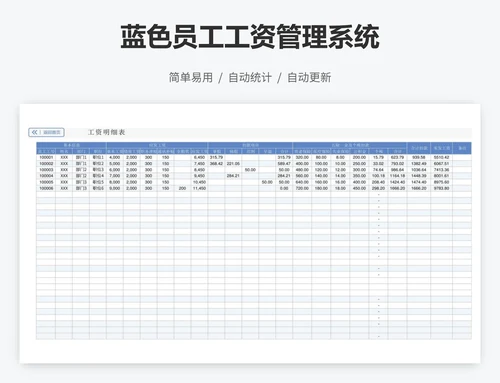
Task: Select deduction cell 368.42
Action: pyautogui.click(x=216, y=164)
